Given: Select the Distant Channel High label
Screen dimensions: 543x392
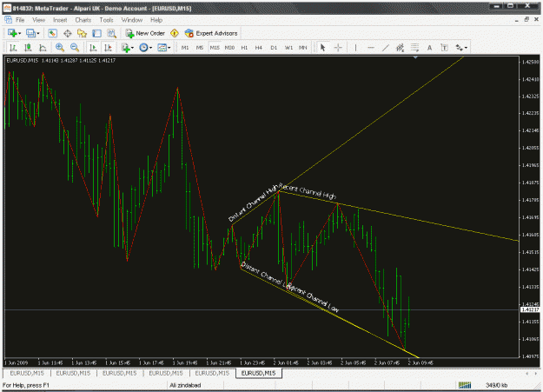Looking at the screenshot, I should coord(253,203).
